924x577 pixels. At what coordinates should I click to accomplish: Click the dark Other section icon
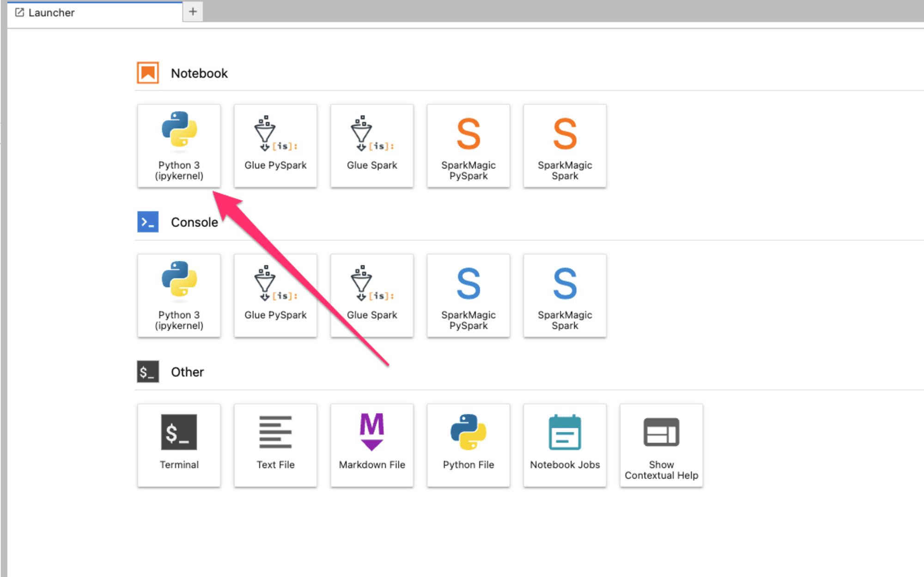click(148, 372)
